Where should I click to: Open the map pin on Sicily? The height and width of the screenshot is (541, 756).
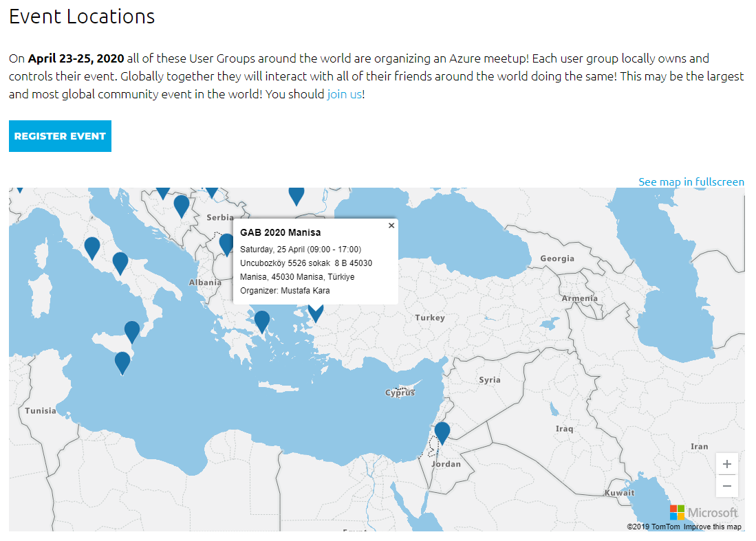coord(132,330)
